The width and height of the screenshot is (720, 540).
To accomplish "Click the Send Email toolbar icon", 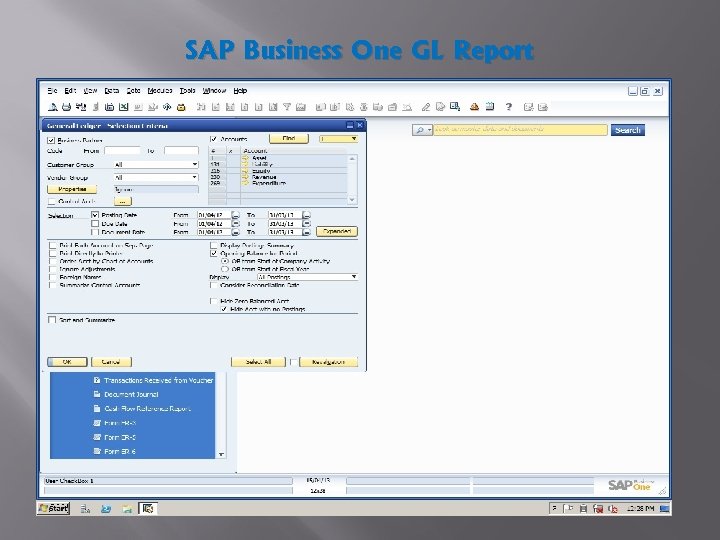I will point(81,107).
